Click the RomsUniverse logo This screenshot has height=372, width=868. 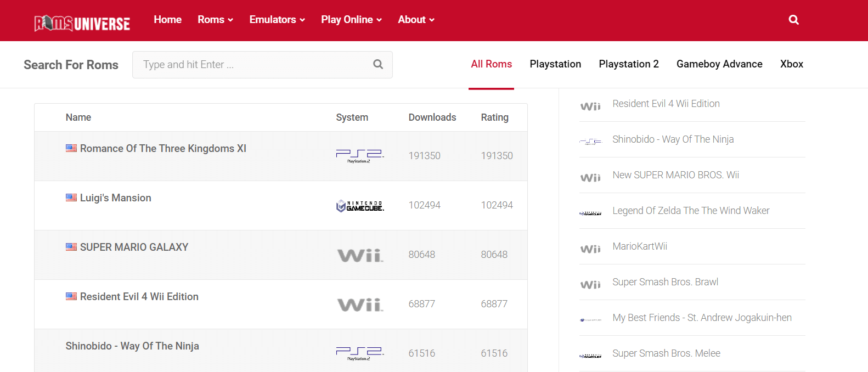(82, 23)
